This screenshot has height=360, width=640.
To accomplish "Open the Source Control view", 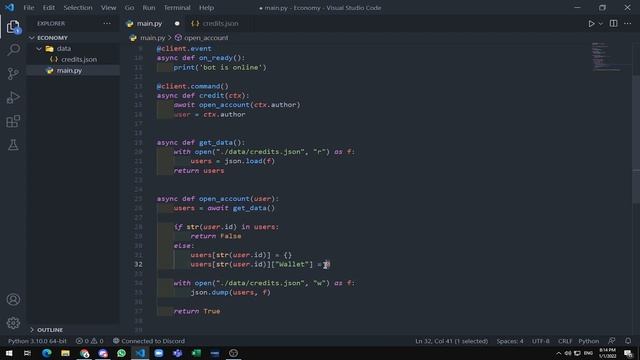I will pos(13,73).
